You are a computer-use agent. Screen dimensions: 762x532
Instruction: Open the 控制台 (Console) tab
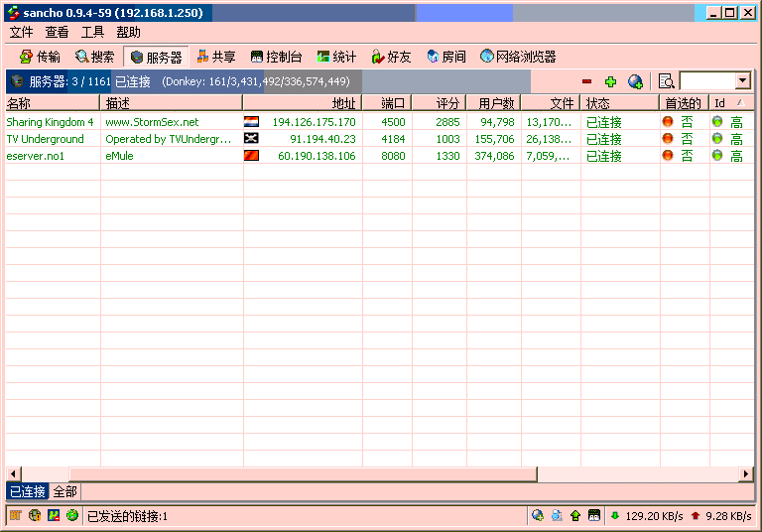[x=276, y=57]
